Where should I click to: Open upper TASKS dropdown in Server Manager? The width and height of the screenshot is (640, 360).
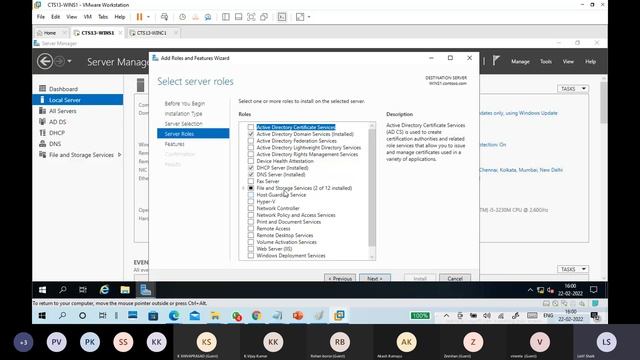click(x=573, y=89)
